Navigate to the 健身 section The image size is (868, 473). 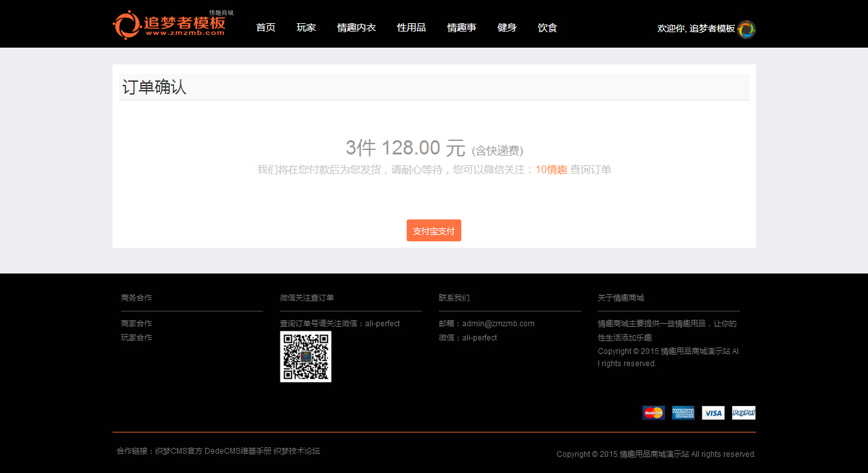(507, 28)
